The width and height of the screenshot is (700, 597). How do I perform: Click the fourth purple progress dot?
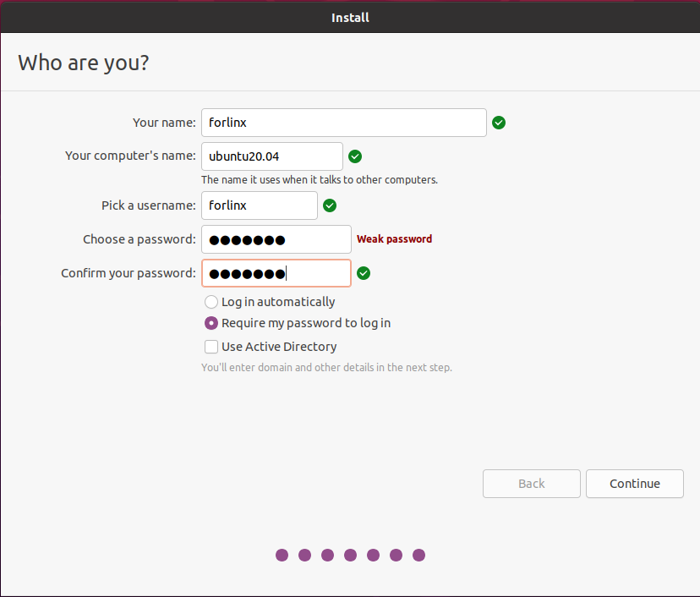coord(350,556)
